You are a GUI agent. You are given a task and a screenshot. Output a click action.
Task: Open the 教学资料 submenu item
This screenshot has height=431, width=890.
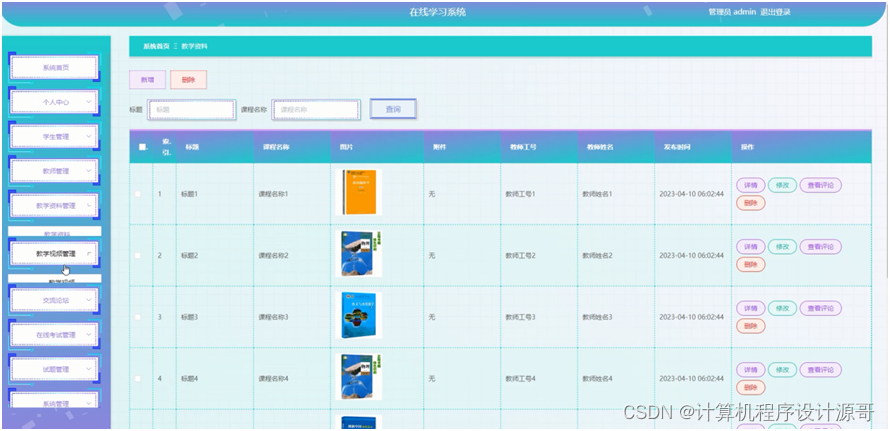(x=54, y=232)
